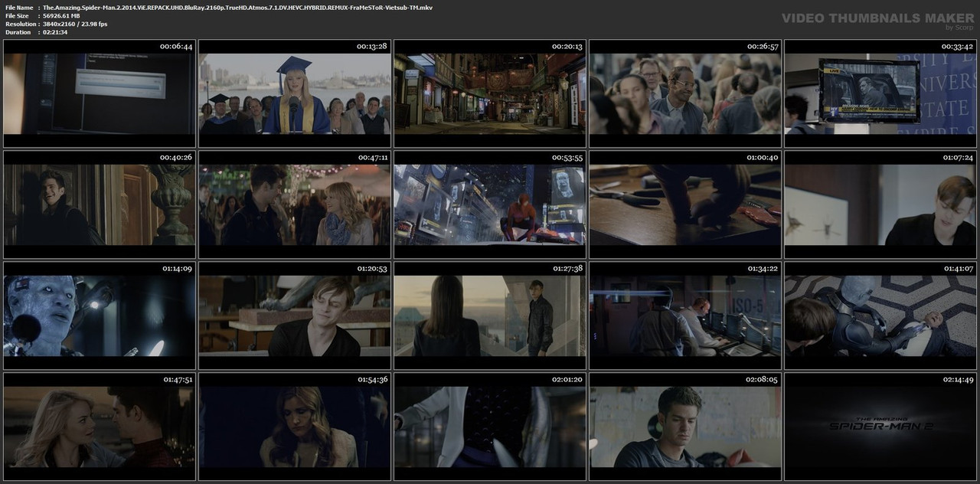Open the thumbnail stamped 02:08:05
The image size is (980, 484).
tap(685, 427)
